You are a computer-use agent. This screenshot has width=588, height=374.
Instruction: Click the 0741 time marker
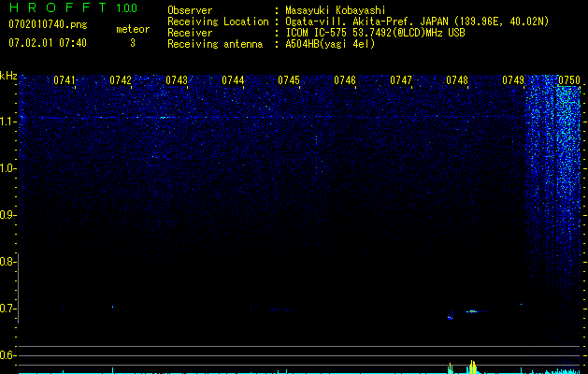(65, 80)
